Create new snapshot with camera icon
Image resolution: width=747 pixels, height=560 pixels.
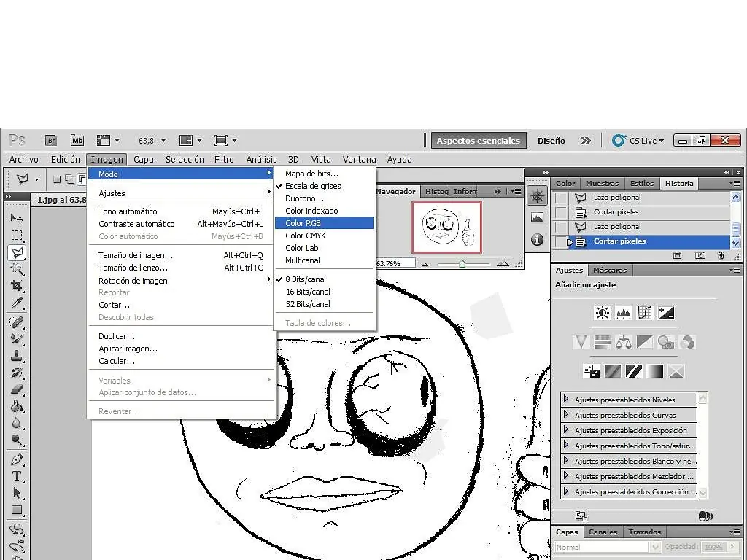tap(700, 256)
